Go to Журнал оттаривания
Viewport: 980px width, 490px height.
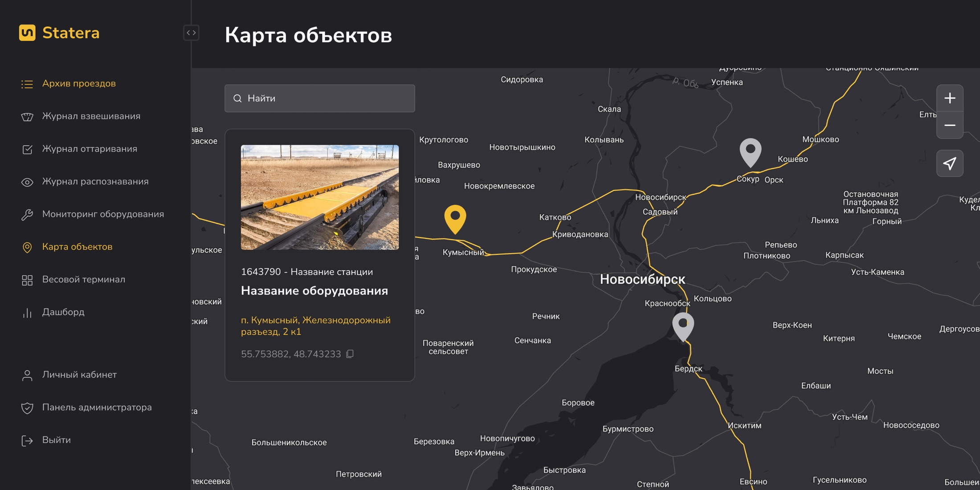click(90, 149)
